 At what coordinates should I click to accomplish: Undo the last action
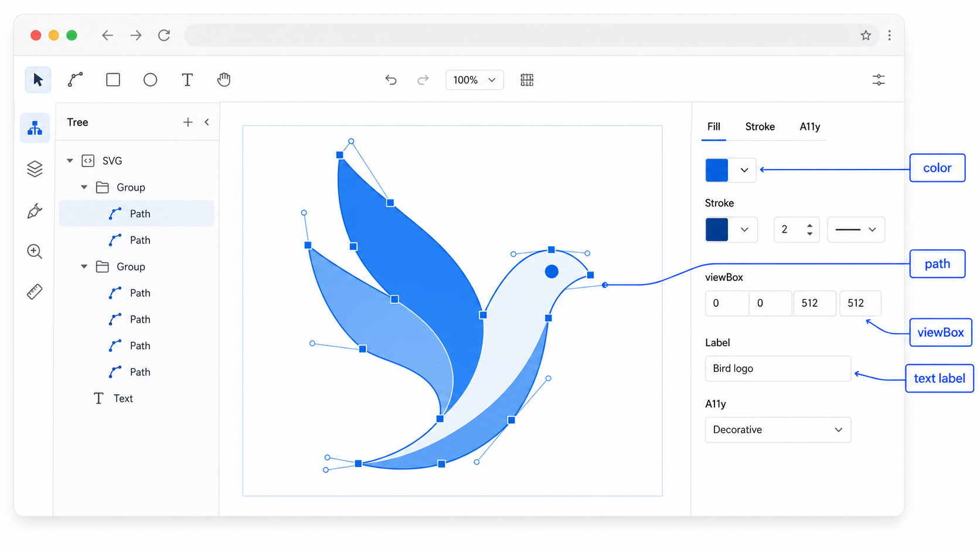tap(391, 80)
